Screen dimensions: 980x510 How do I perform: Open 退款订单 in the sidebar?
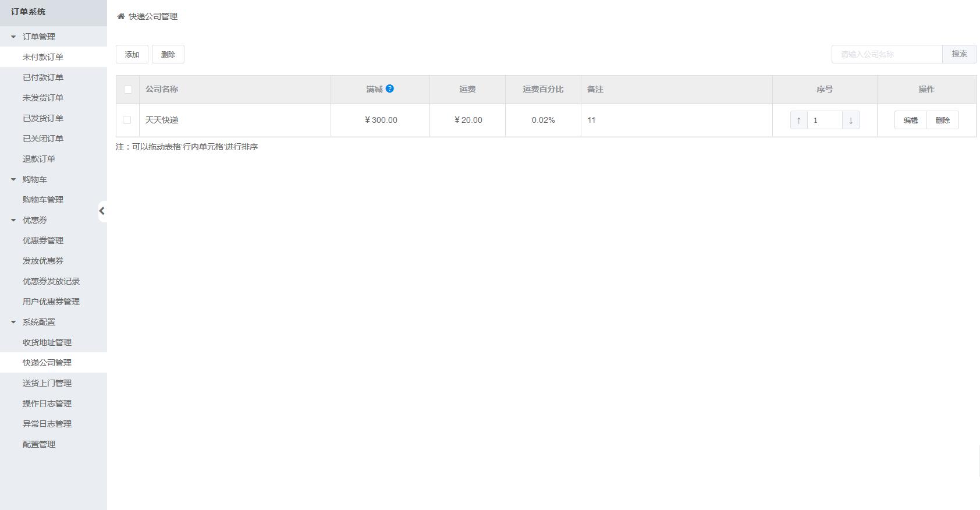point(54,159)
